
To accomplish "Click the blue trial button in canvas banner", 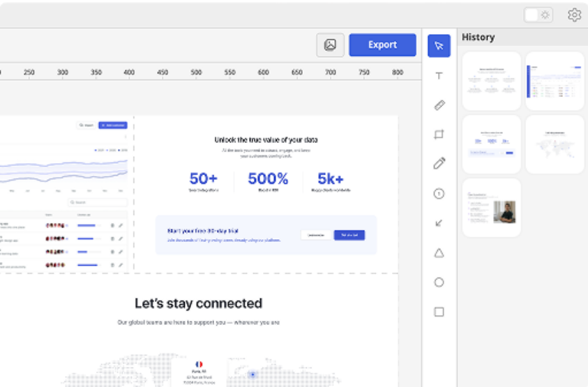I will [349, 235].
